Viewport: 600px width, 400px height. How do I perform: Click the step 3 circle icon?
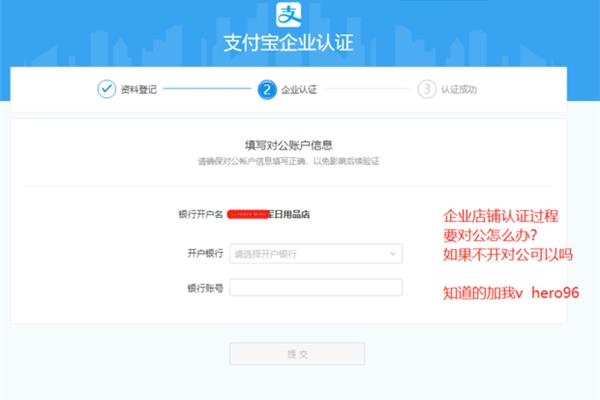point(427,89)
